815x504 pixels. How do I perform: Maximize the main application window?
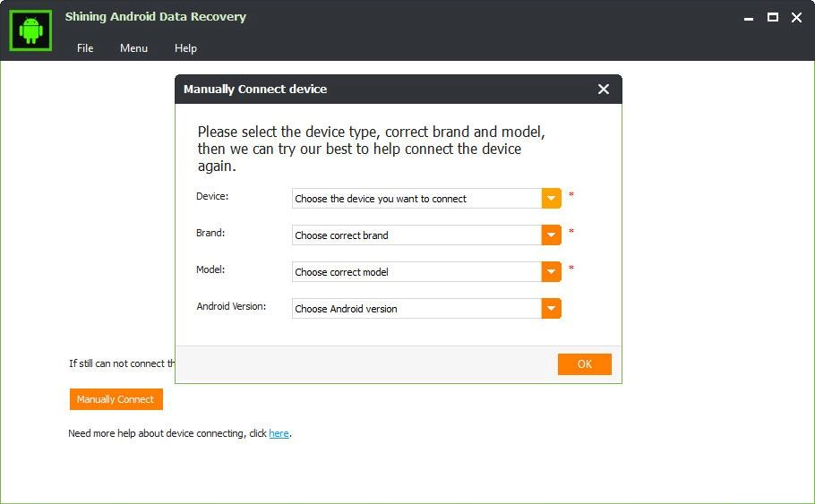(x=773, y=18)
